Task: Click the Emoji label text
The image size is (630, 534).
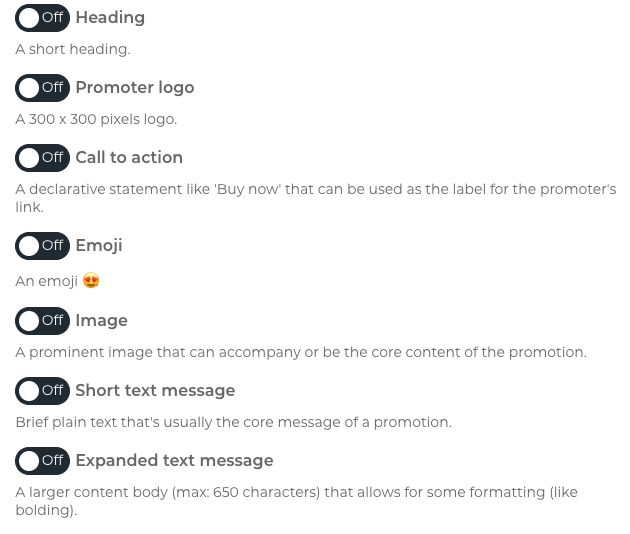Action: click(x=99, y=246)
